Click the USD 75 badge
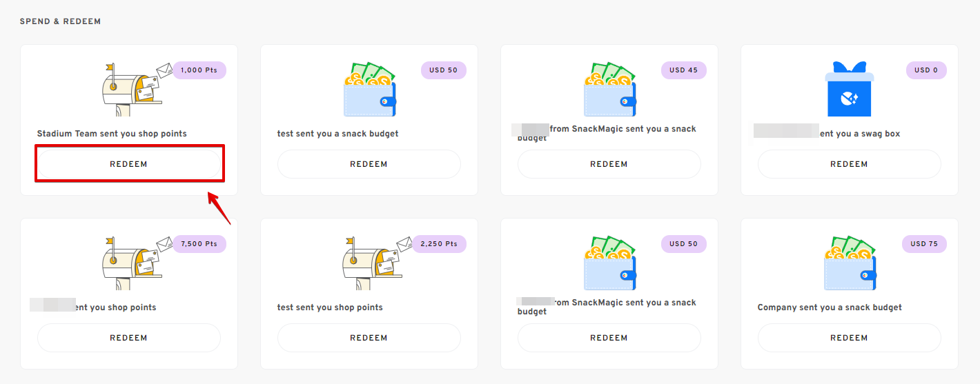The width and height of the screenshot is (980, 384). tap(924, 244)
